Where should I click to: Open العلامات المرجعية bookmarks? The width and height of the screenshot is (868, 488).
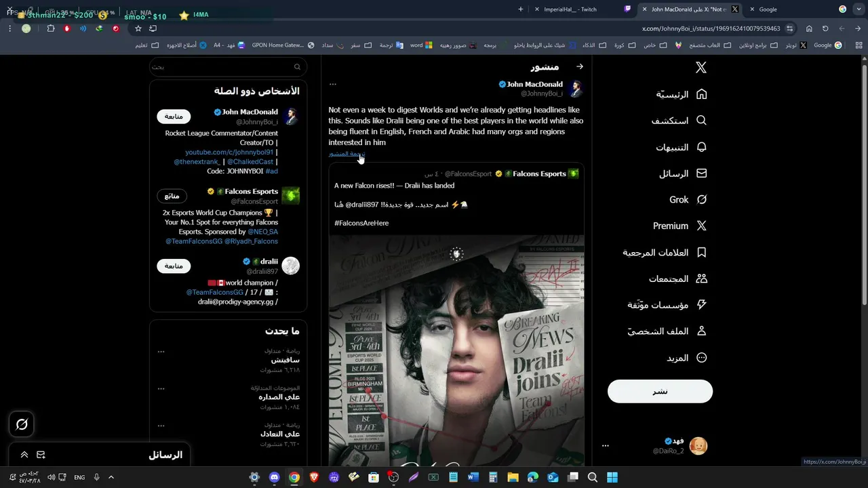665,252
